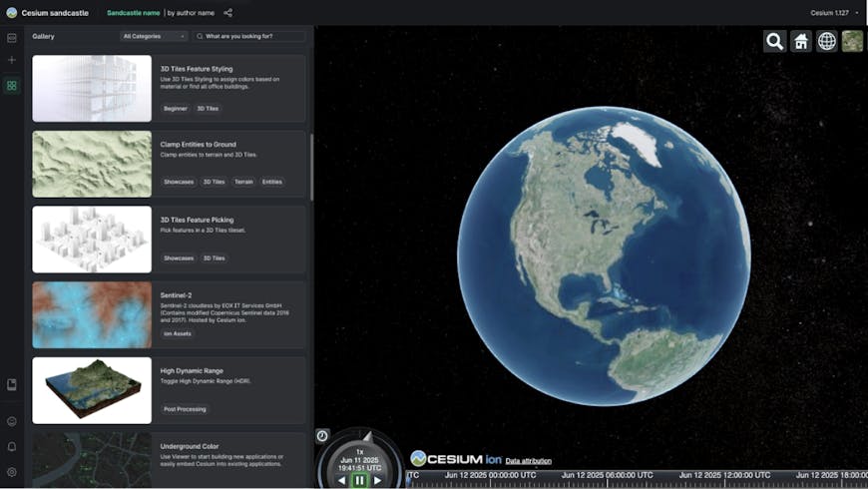This screenshot has height=489, width=868.
Task: Open the scene mode globe picker
Action: pyautogui.click(x=826, y=42)
